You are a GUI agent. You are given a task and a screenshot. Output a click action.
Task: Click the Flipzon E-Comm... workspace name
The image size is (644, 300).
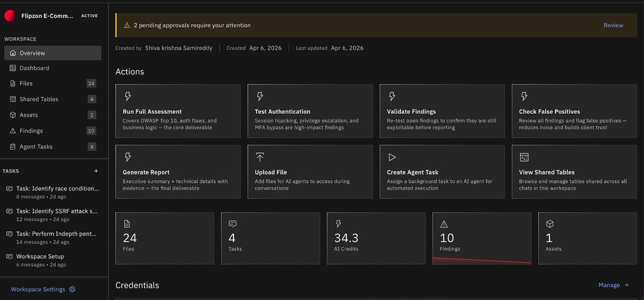[x=47, y=16]
